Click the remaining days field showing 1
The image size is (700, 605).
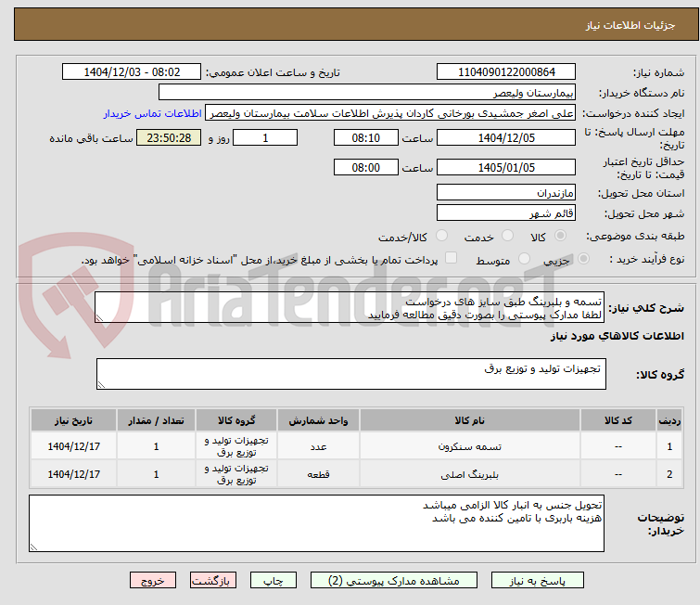[265, 137]
